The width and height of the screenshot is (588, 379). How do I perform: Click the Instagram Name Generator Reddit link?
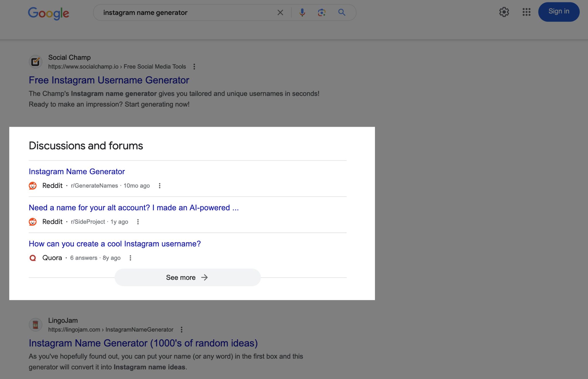77,171
